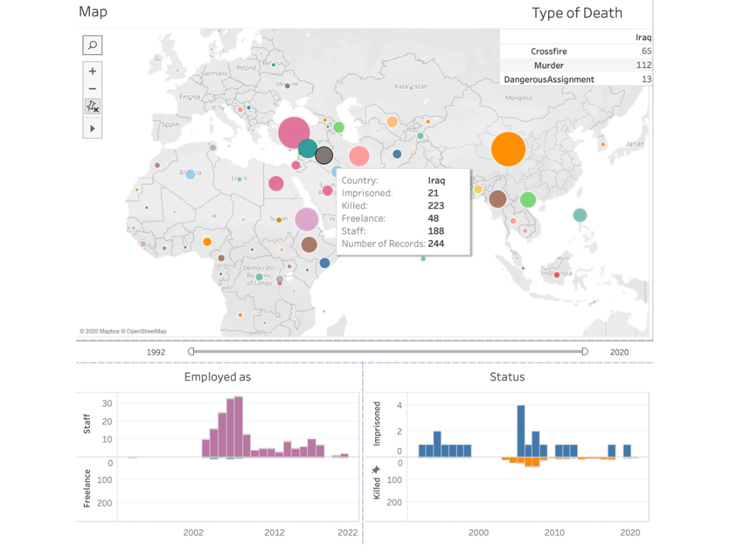
Task: Click the brown Myanmar bubble
Action: [x=497, y=199]
